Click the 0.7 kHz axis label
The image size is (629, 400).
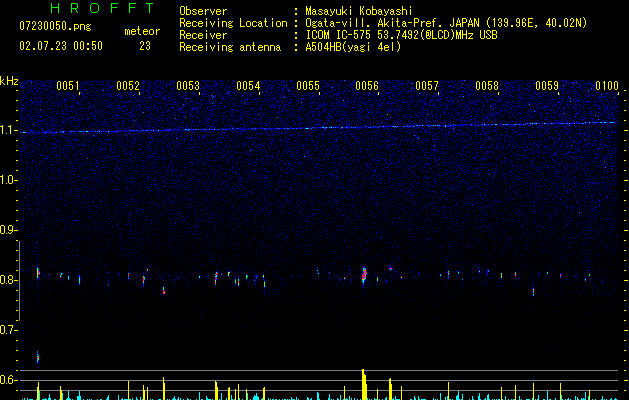click(8, 330)
